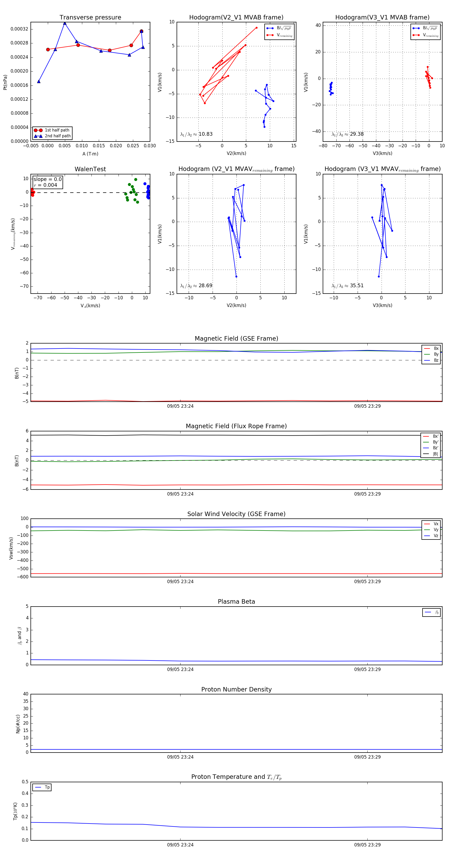
Task: Click the 'Solar Wind Velocity (GSE Frame)' title
Action: (236, 514)
